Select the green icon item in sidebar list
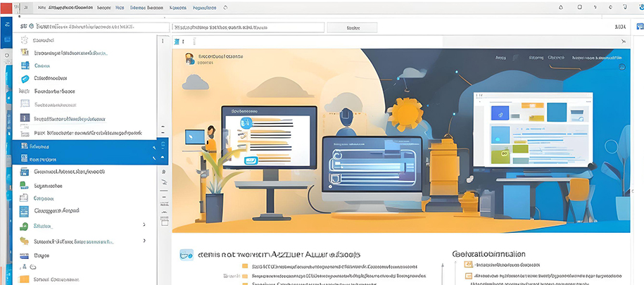The width and height of the screenshot is (644, 285). click(x=25, y=185)
